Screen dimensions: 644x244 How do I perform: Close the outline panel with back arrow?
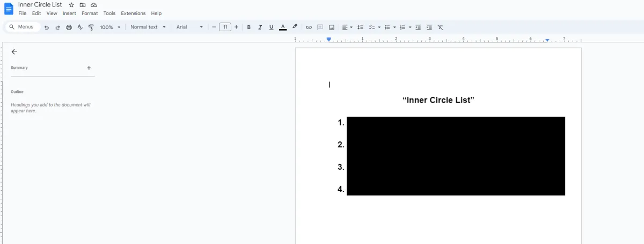(x=14, y=52)
